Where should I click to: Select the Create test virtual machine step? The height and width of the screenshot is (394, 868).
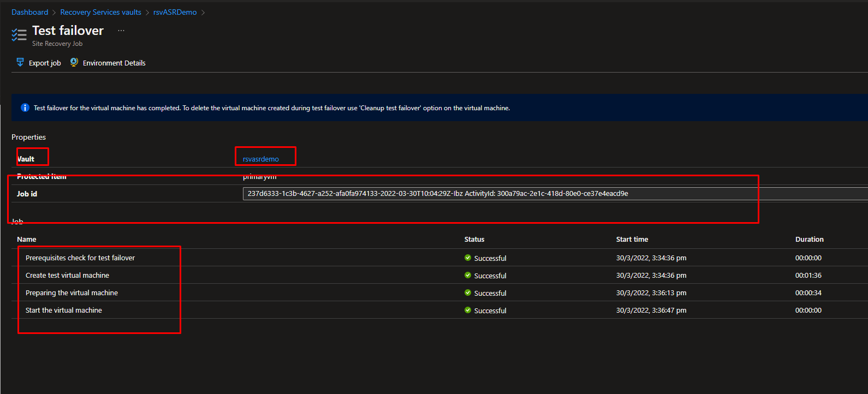pos(67,275)
